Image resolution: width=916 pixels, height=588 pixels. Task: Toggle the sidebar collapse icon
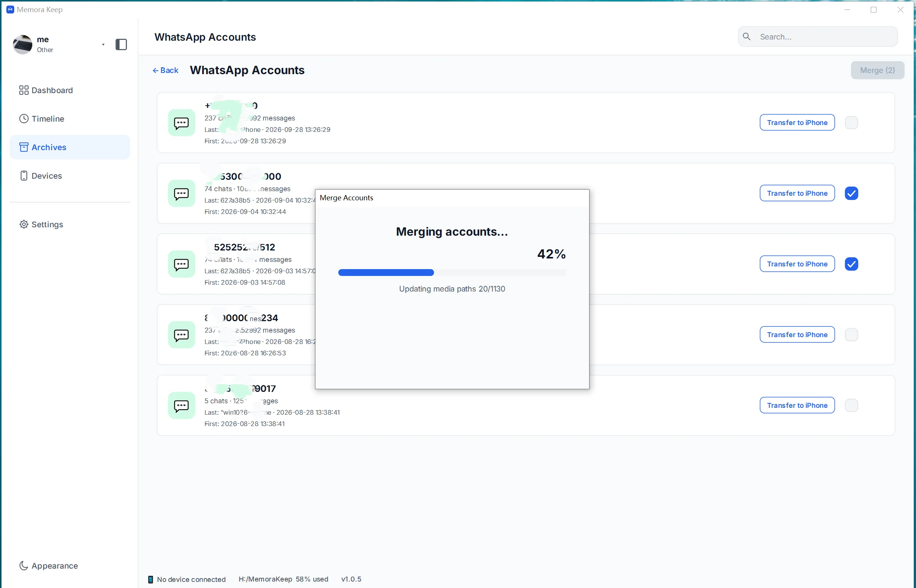121,45
